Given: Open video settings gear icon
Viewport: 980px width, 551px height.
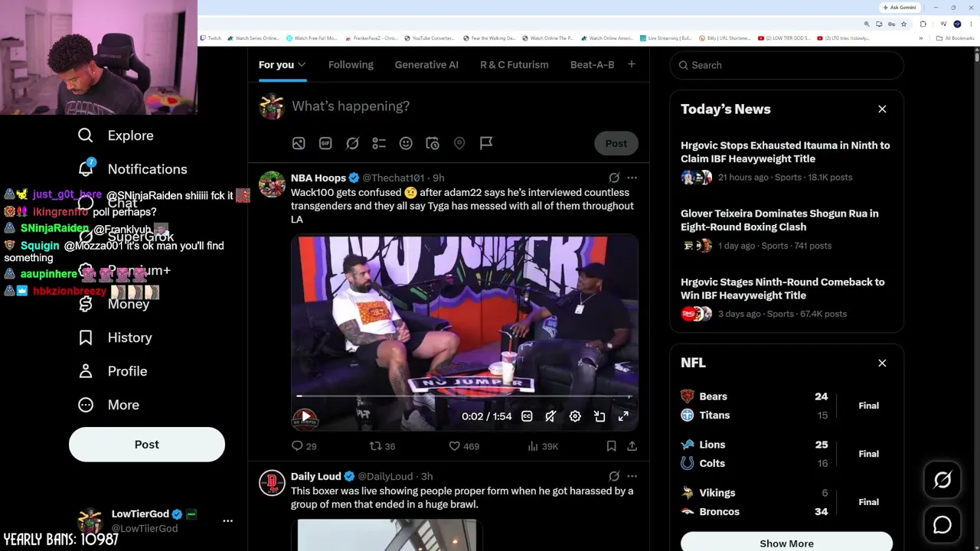Looking at the screenshot, I should click(x=575, y=416).
